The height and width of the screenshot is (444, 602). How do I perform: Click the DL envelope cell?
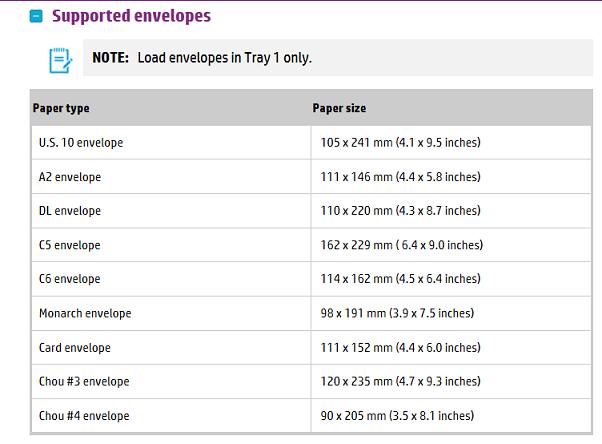coord(171,211)
